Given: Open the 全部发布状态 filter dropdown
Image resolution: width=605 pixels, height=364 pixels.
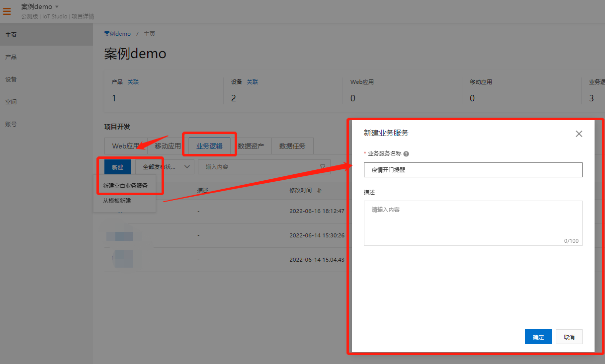Looking at the screenshot, I should [x=165, y=167].
